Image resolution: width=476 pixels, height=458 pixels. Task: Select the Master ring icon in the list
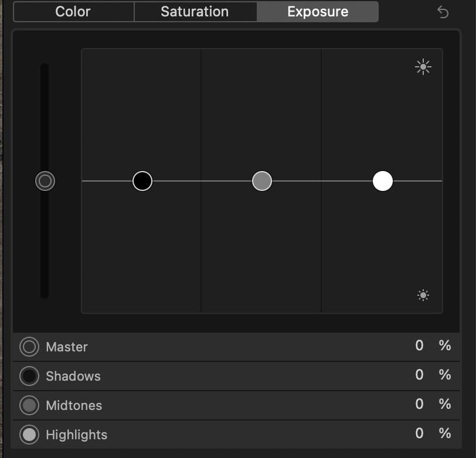point(29,347)
